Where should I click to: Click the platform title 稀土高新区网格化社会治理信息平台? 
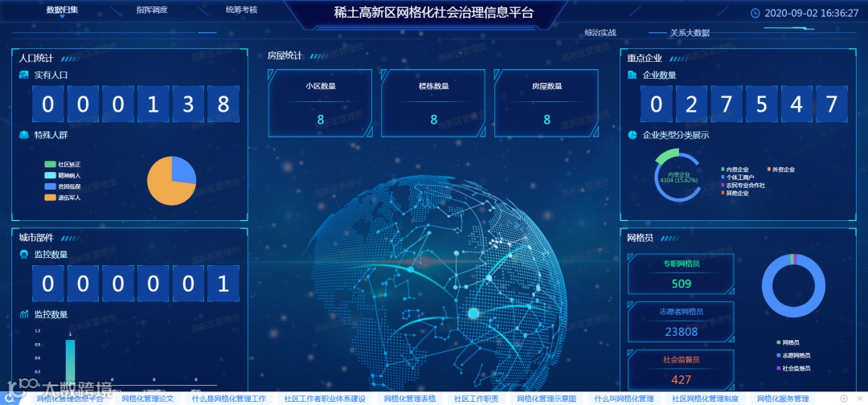pyautogui.click(x=434, y=13)
